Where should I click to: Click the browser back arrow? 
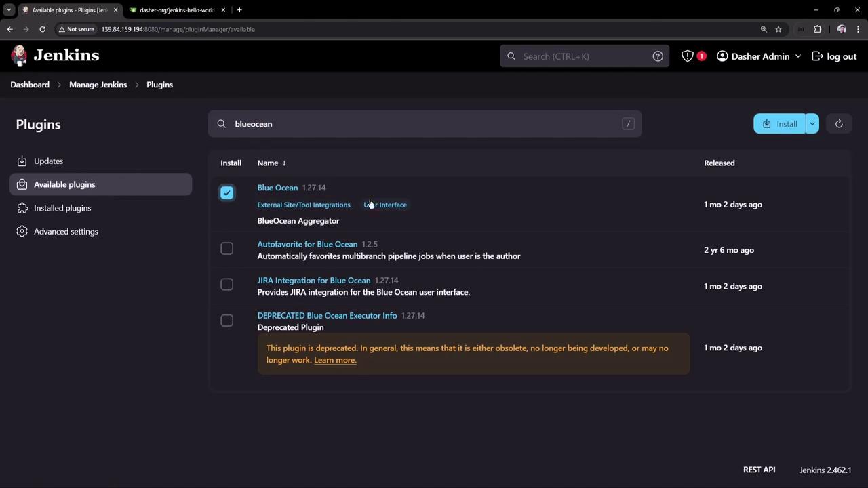(10, 29)
